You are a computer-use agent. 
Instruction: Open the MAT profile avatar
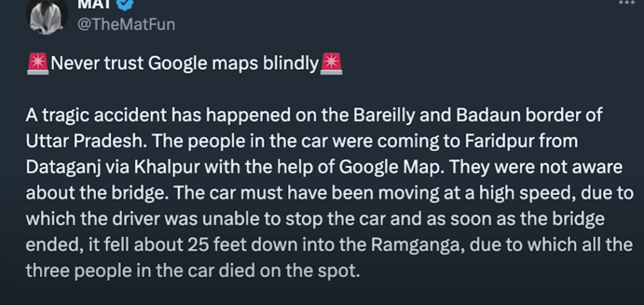[47, 16]
